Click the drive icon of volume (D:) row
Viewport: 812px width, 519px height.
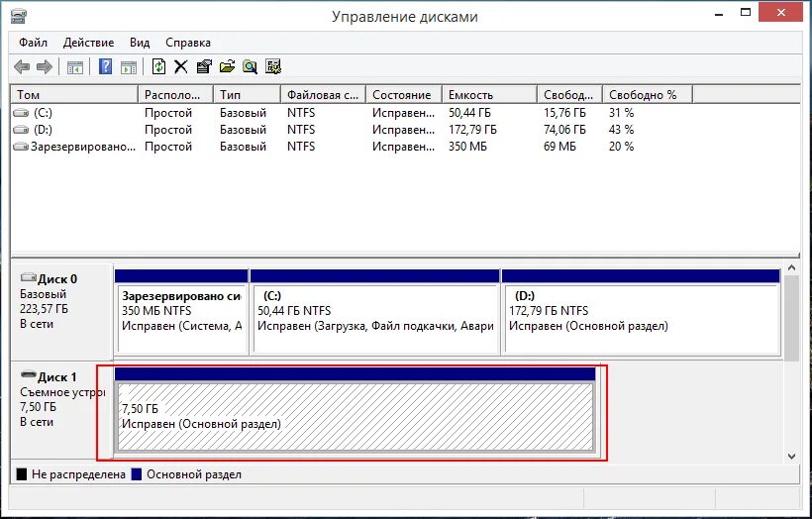click(21, 130)
